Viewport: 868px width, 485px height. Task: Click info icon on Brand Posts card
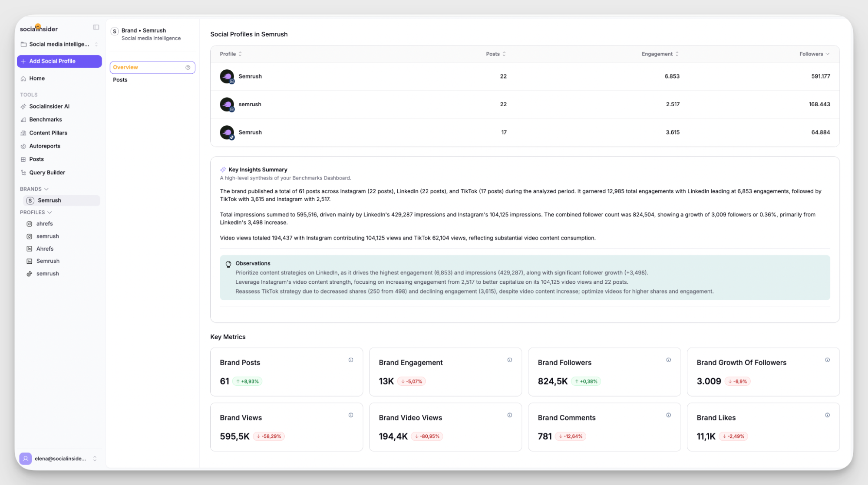(x=351, y=360)
